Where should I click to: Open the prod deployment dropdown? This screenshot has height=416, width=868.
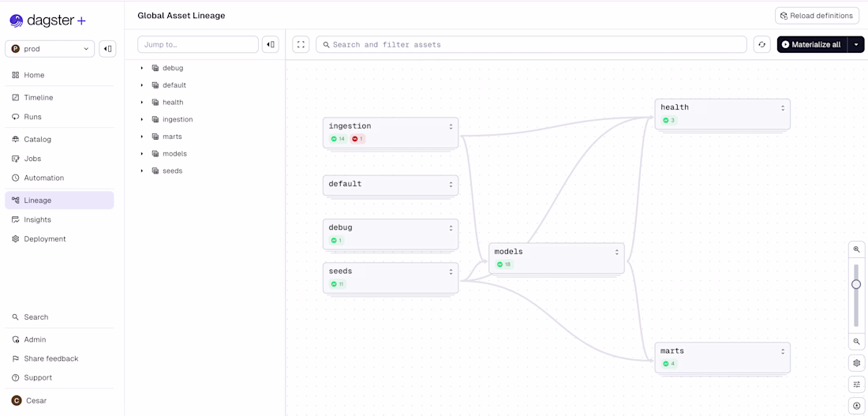tap(50, 49)
